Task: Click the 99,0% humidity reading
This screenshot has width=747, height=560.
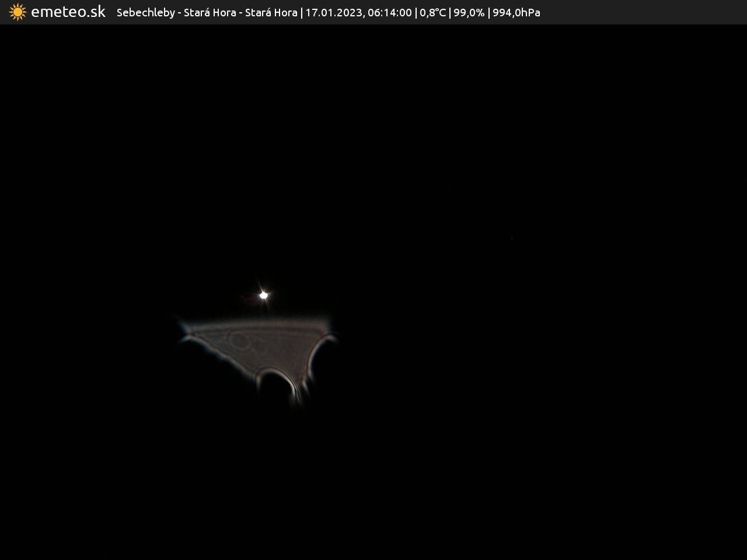Action: pos(469,13)
